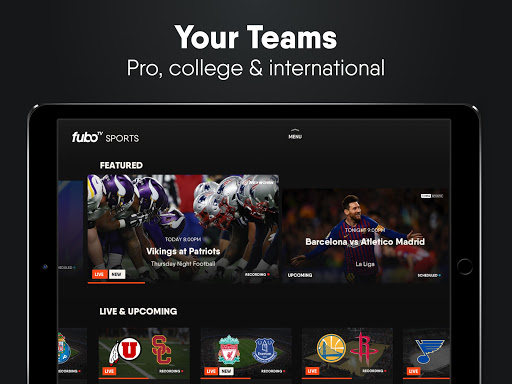Select the Houston Rockets logo

tap(365, 348)
